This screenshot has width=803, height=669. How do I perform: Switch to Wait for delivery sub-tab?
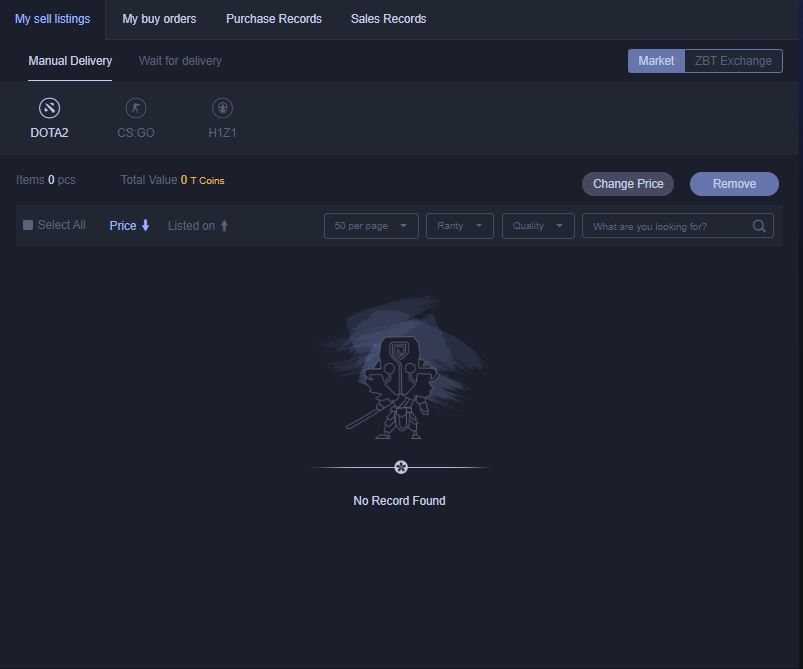pyautogui.click(x=180, y=61)
